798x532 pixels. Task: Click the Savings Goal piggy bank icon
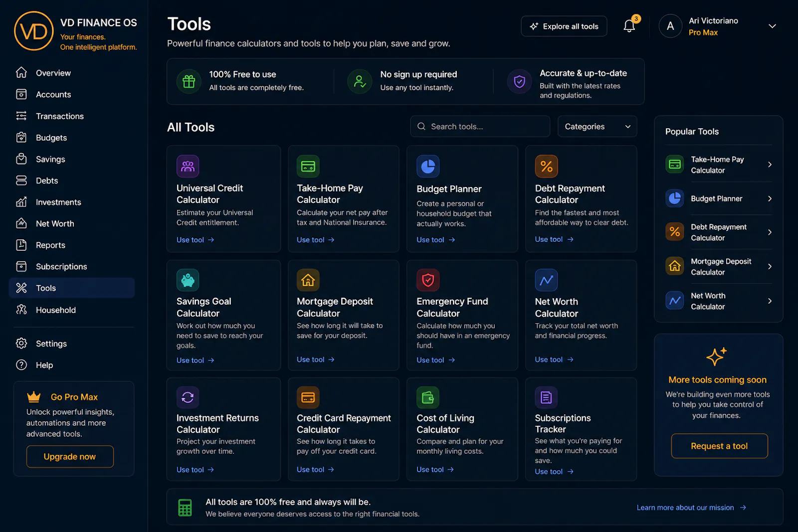tap(188, 280)
